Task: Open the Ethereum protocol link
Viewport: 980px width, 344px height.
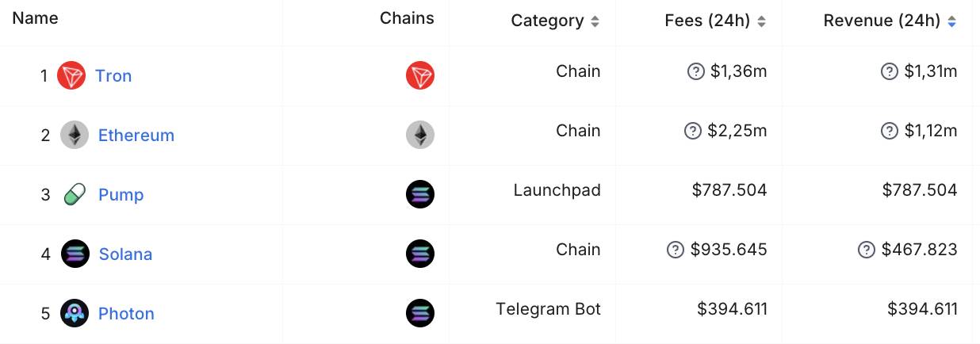Action: tap(136, 136)
